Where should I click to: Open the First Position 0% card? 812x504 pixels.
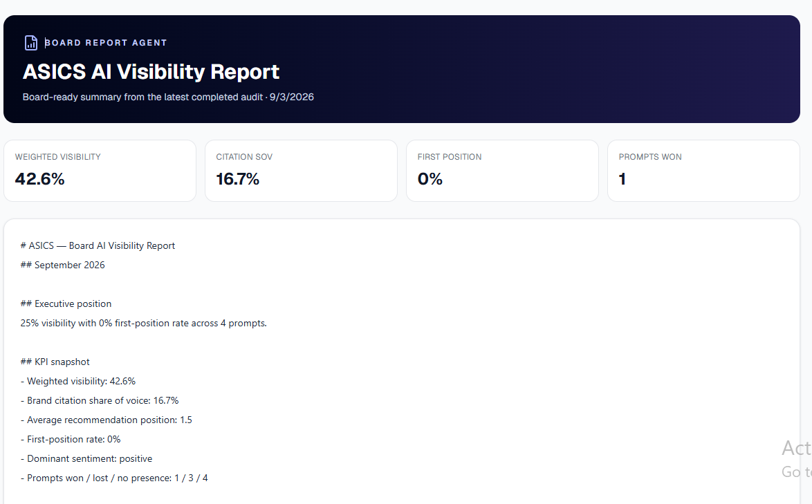pos(502,171)
